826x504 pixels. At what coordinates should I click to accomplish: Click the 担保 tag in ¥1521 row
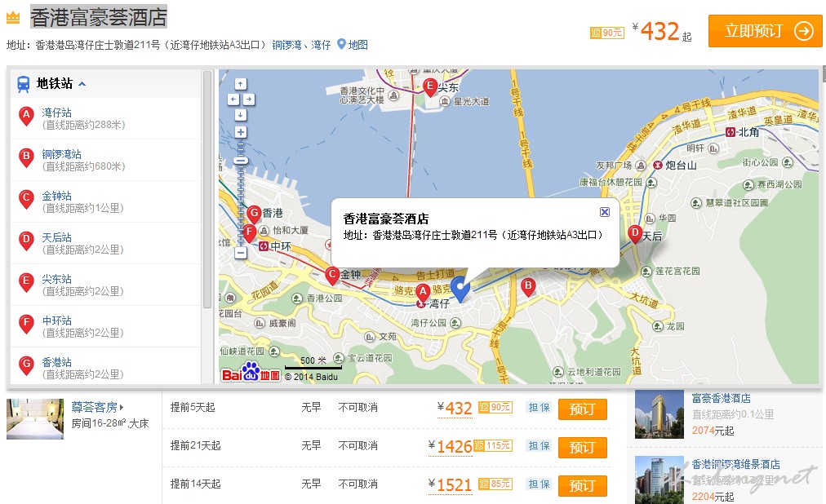click(539, 484)
